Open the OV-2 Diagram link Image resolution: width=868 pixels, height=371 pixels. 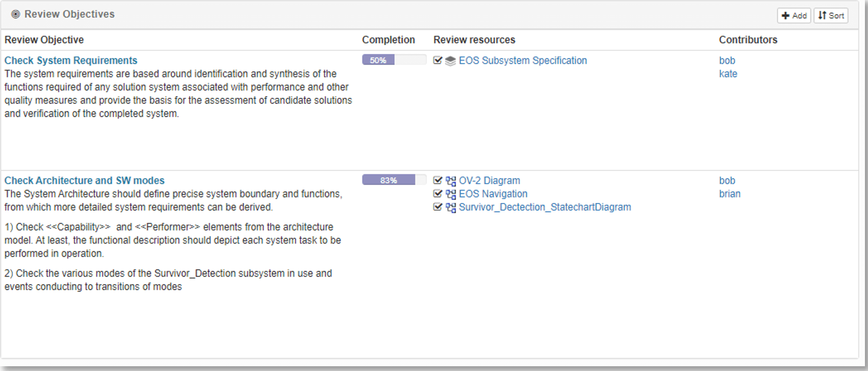489,180
